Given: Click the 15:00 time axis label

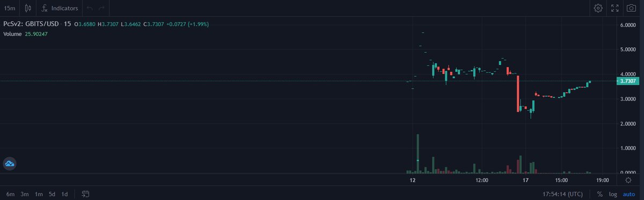Looking at the screenshot, I should (x=561, y=180).
